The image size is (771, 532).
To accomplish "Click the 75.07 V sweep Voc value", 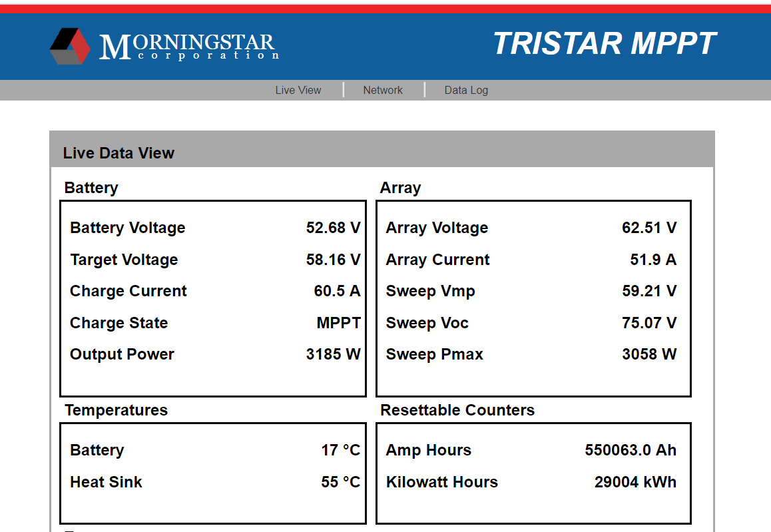I will [649, 323].
